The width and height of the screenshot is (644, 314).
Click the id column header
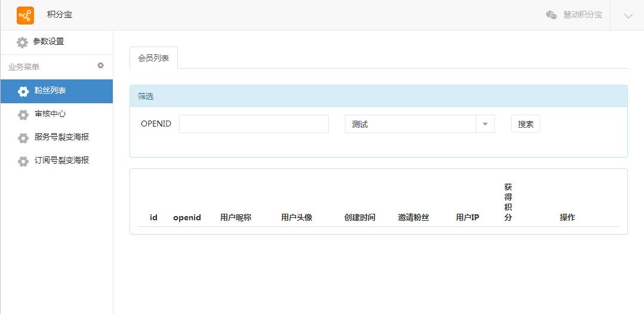click(x=153, y=218)
